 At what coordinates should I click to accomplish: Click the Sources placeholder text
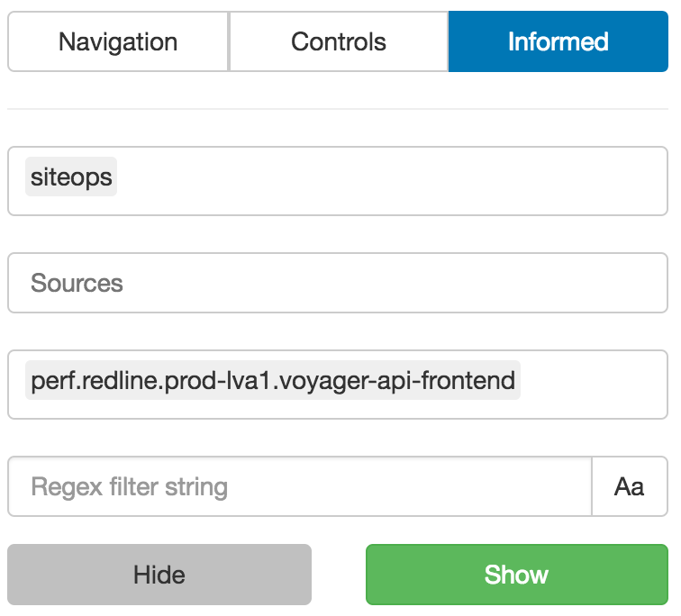point(77,283)
